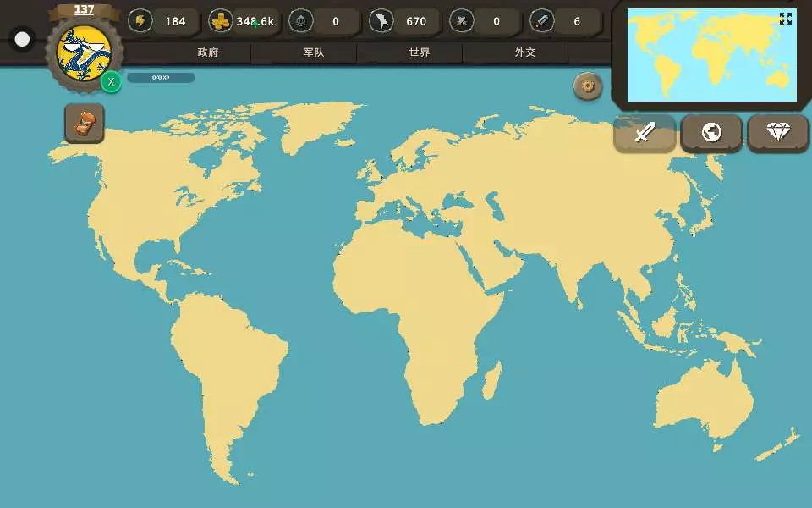
Task: Click the gold amount 348.6k
Action: 255,22
